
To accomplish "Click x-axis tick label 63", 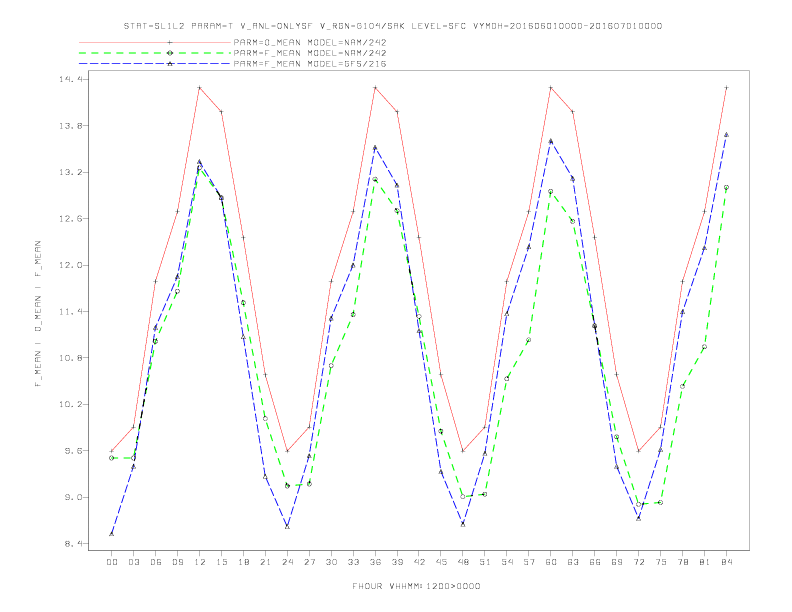I will [x=573, y=562].
